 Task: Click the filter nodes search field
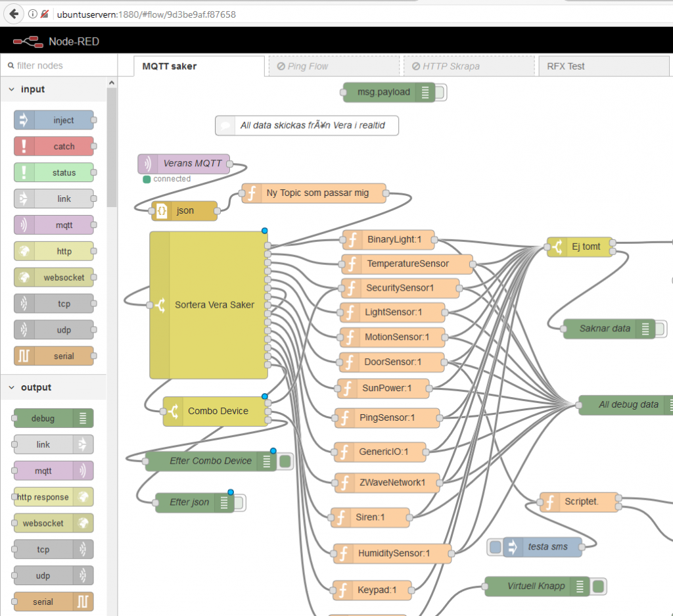point(60,66)
